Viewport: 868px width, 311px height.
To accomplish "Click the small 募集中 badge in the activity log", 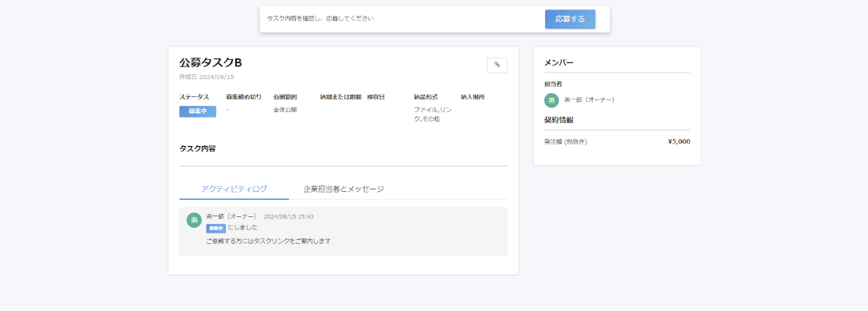I will coord(215,228).
